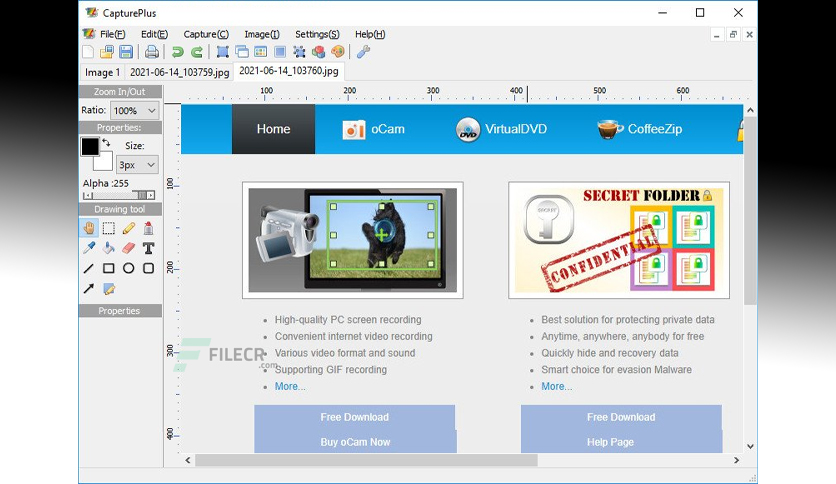Open the color palette toolbar icon
The height and width of the screenshot is (484, 836).
337,52
